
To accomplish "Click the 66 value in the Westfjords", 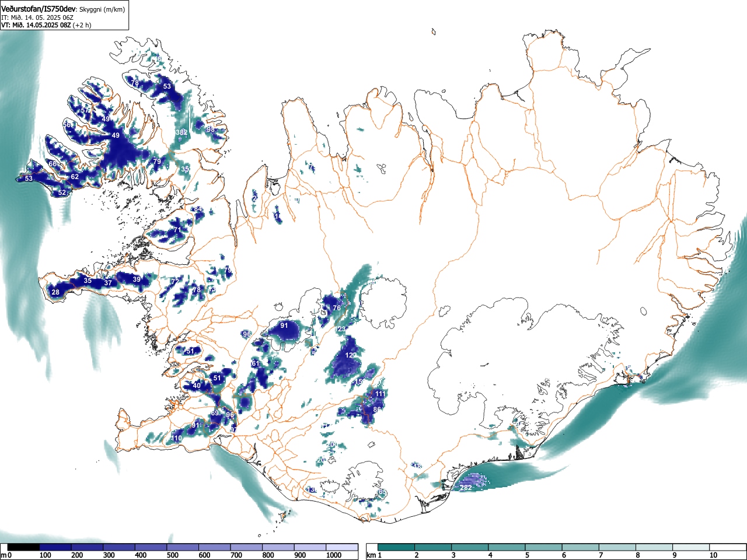I will 53,164.
